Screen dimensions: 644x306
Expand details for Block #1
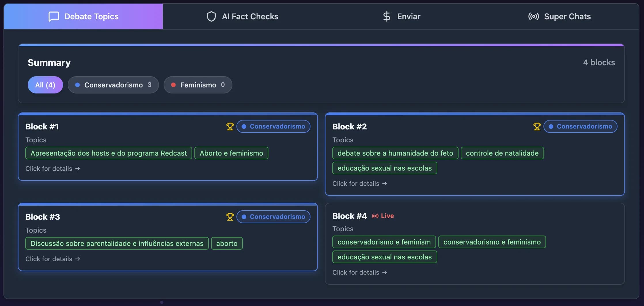tap(53, 169)
